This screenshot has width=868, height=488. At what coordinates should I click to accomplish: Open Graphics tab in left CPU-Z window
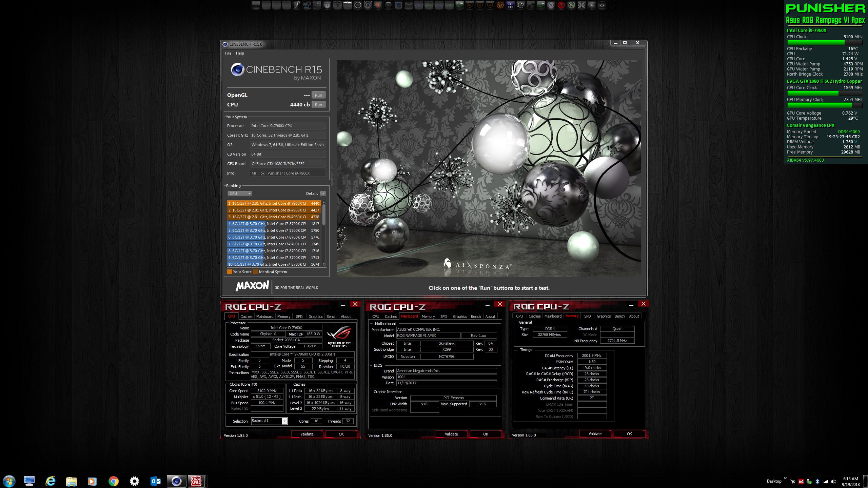[x=315, y=317]
